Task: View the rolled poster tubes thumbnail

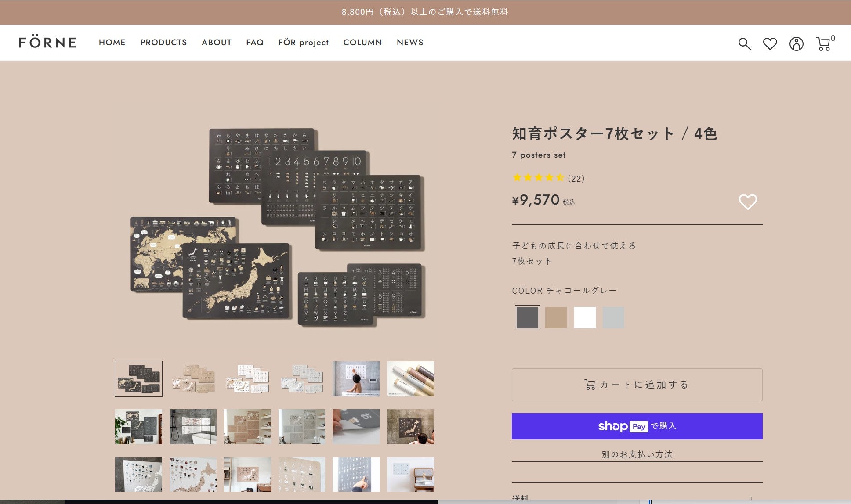Action: click(x=410, y=379)
